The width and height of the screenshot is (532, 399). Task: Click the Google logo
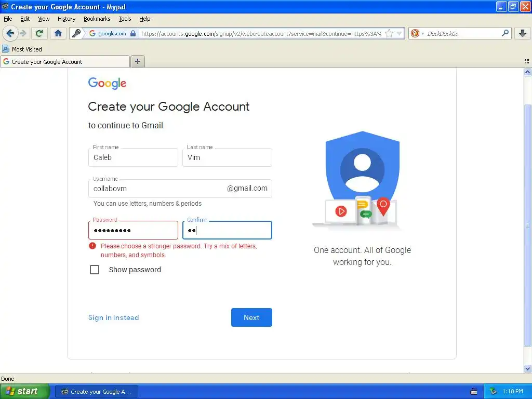click(107, 83)
